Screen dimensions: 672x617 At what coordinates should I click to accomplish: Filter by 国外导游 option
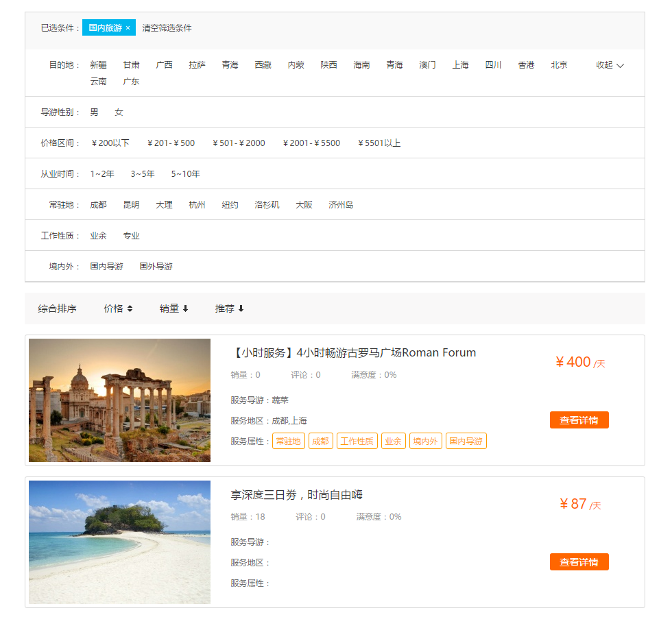click(156, 267)
